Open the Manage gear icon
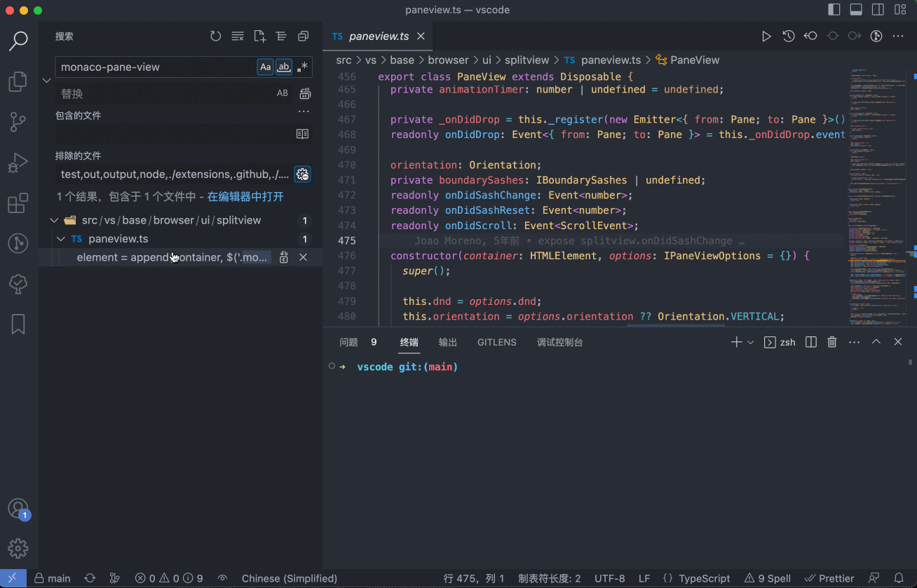This screenshot has height=588, width=917. point(18,549)
